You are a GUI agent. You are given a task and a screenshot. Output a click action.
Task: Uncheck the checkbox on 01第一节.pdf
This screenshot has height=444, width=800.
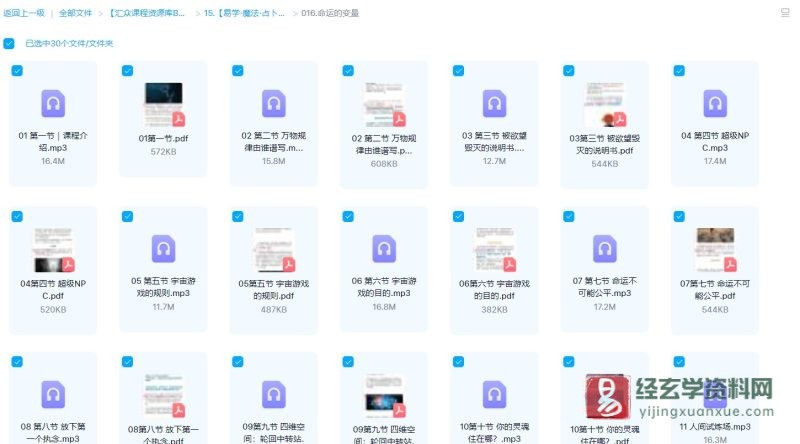click(x=127, y=71)
